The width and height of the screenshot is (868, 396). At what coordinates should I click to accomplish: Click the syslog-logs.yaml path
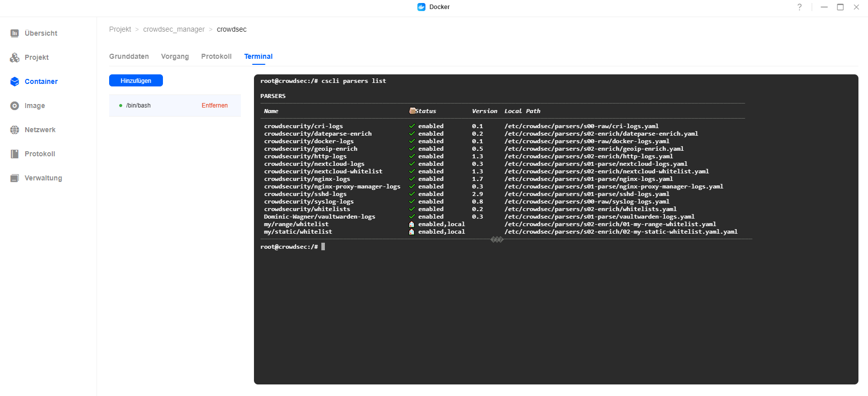(587, 202)
